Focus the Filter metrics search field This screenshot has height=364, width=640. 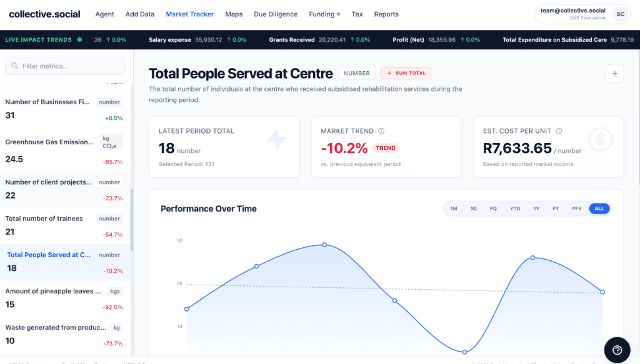click(x=65, y=66)
